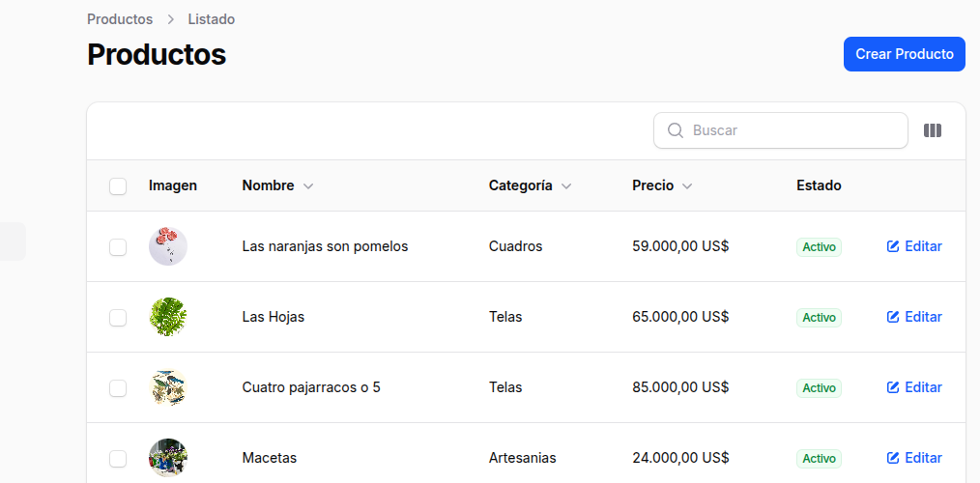The width and height of the screenshot is (980, 483).
Task: Open the column toggle icon beside search
Action: (x=932, y=130)
